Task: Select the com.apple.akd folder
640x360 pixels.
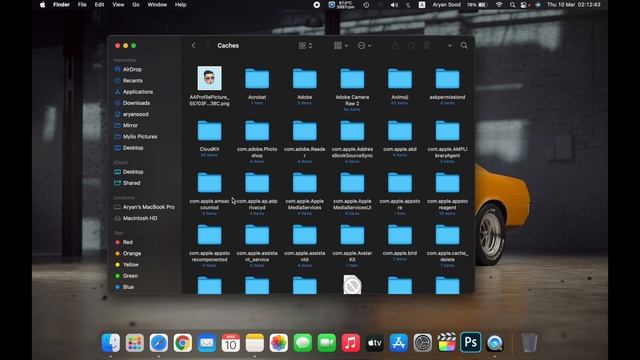Action: pos(400,131)
